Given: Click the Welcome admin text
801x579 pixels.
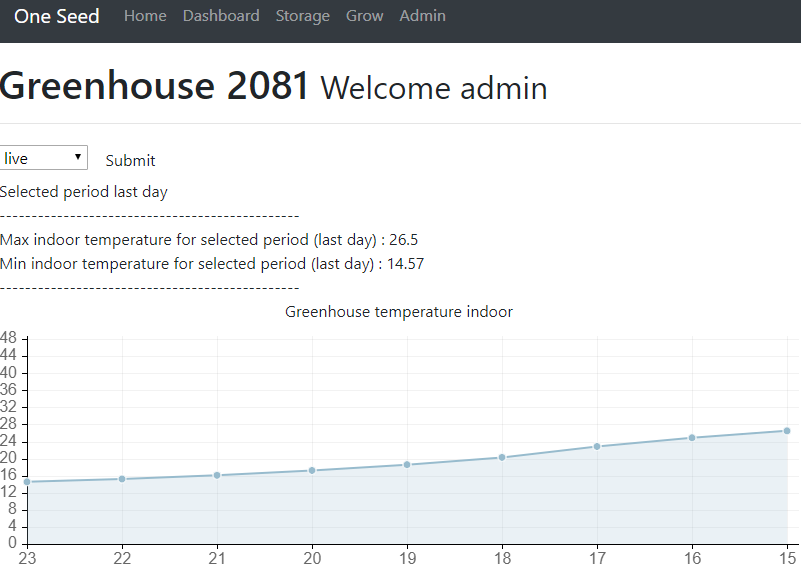Looking at the screenshot, I should tap(434, 88).
